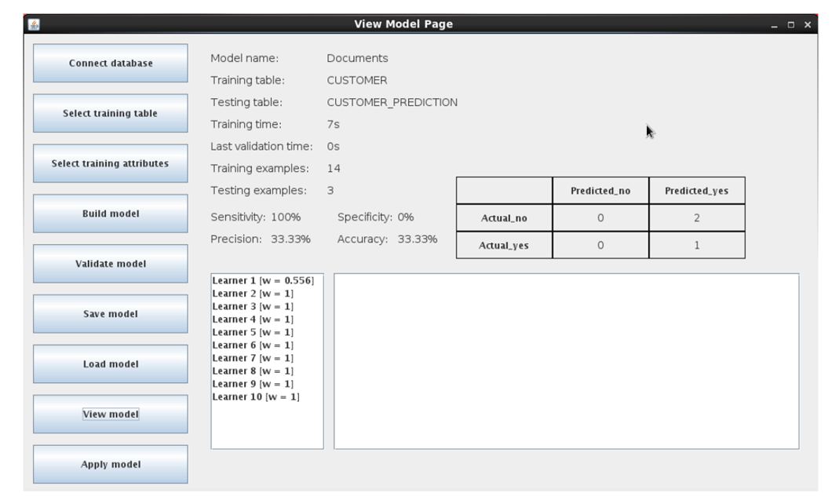832x504 pixels.
Task: Pick Learner 5 from the list
Action: click(x=253, y=332)
